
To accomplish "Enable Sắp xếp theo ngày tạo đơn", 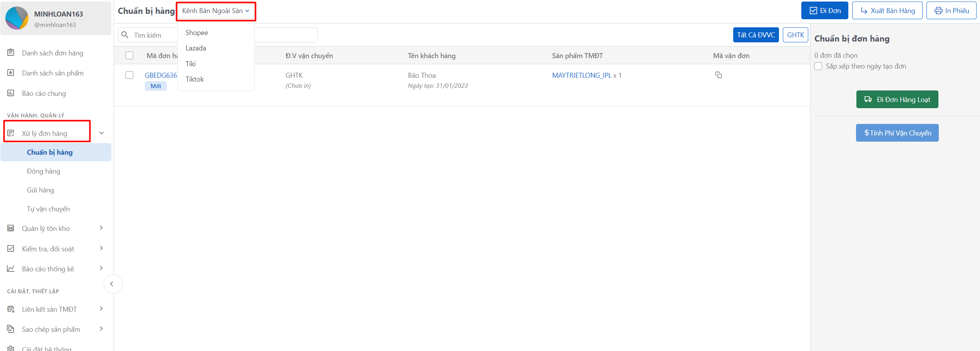I will (818, 67).
